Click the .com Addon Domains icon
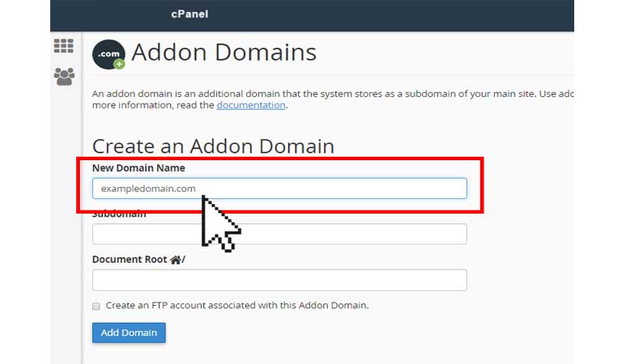This screenshot has width=622, height=364. click(109, 54)
